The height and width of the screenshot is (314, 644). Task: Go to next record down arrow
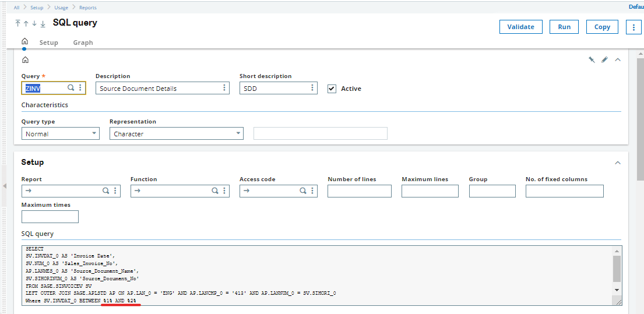[34, 23]
